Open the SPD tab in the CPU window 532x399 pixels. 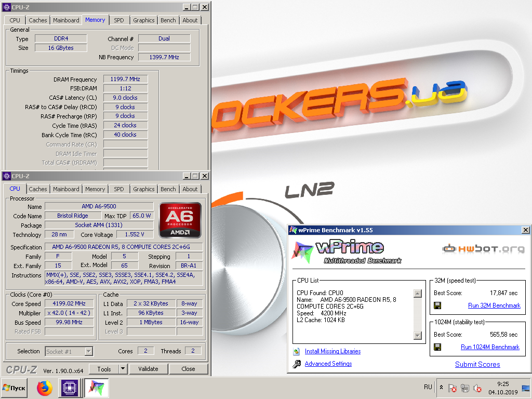pos(119,189)
